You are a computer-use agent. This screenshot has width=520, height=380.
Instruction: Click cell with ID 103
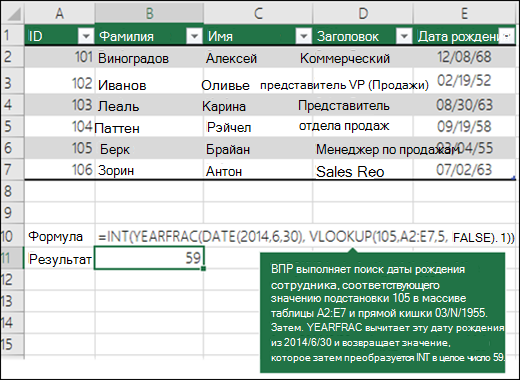(60, 105)
